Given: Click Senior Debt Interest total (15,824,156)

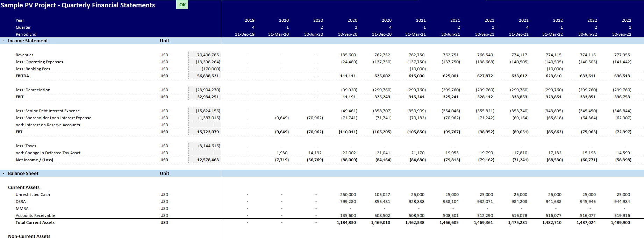Looking at the screenshot, I should (x=205, y=111).
